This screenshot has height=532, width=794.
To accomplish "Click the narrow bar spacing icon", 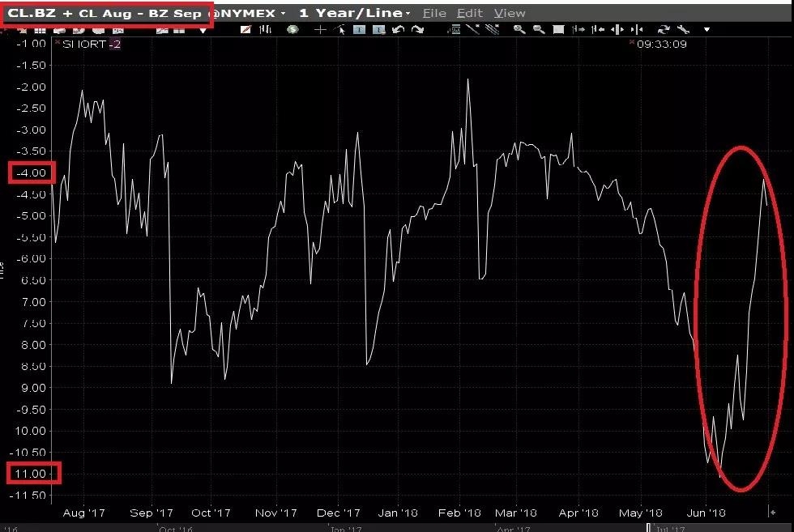I will click(637, 29).
